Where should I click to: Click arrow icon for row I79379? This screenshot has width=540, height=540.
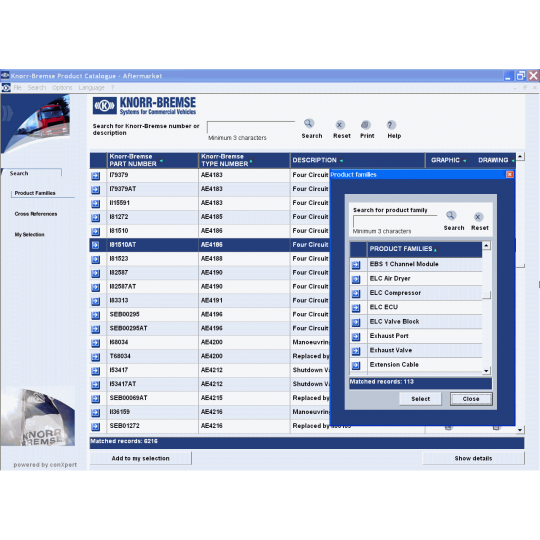pos(96,176)
